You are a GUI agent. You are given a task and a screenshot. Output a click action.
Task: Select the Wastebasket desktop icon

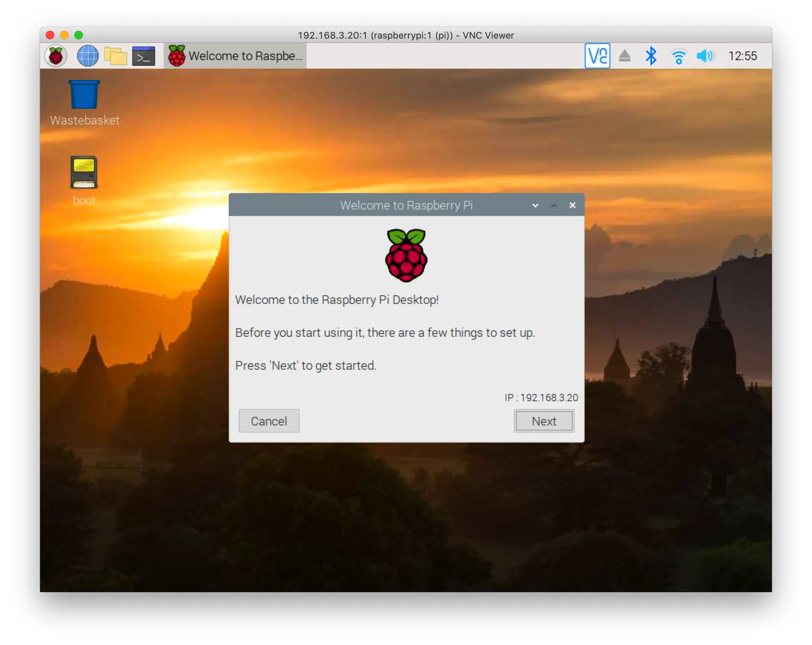pyautogui.click(x=84, y=103)
